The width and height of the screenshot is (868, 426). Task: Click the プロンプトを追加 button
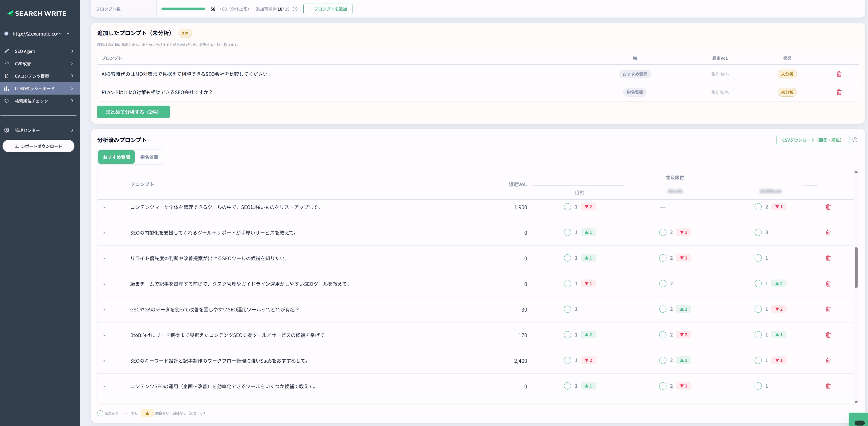(x=328, y=9)
